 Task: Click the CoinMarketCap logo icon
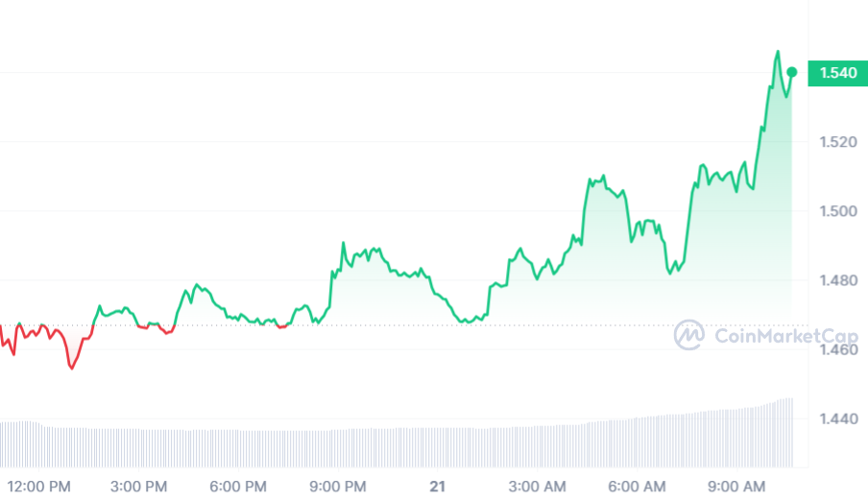tap(689, 334)
